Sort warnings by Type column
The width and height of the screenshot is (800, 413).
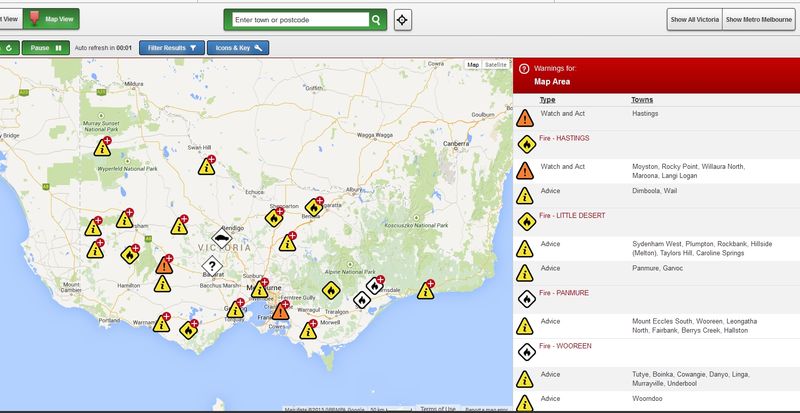pyautogui.click(x=547, y=100)
